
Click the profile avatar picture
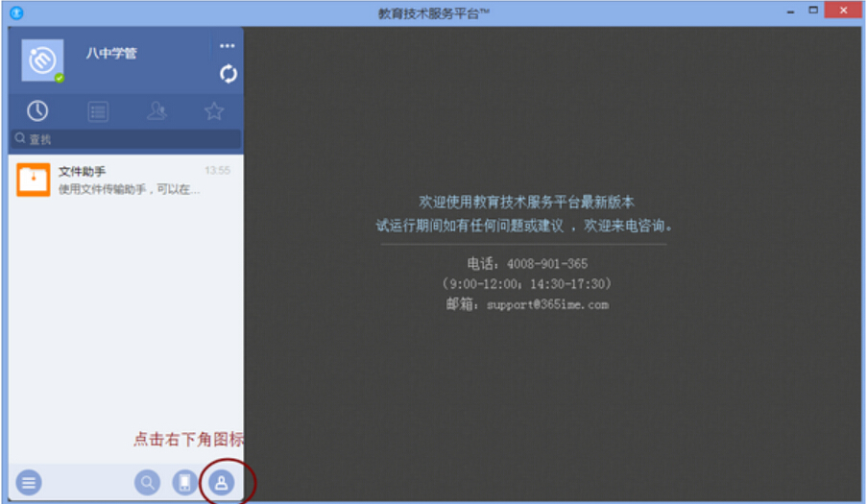42,60
